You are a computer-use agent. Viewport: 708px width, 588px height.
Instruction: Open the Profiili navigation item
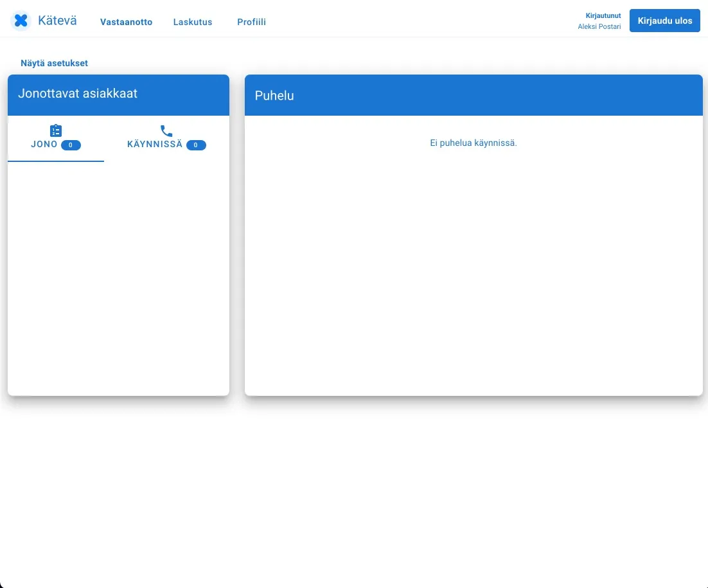(x=251, y=22)
